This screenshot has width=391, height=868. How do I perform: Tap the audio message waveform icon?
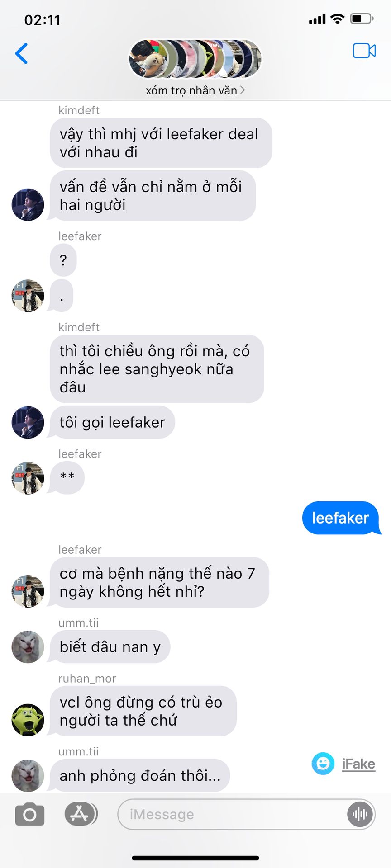pyautogui.click(x=360, y=814)
